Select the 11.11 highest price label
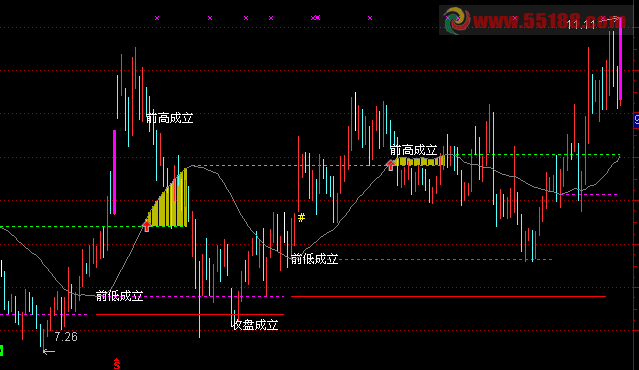The width and height of the screenshot is (639, 370). pos(581,24)
